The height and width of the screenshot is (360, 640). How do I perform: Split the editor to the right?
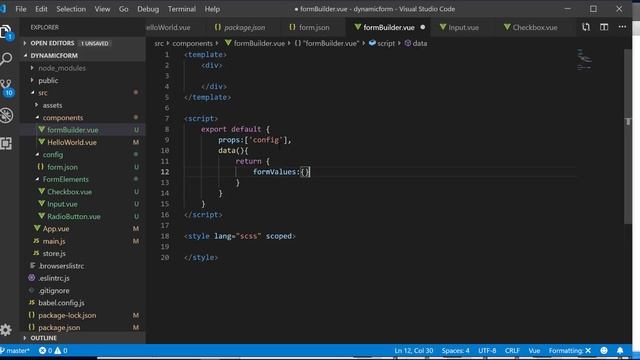tap(604, 27)
